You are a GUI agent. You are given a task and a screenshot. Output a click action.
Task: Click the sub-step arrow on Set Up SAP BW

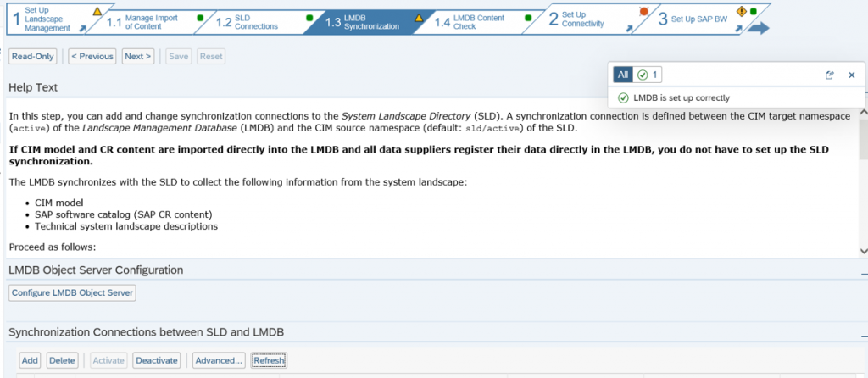point(740,29)
